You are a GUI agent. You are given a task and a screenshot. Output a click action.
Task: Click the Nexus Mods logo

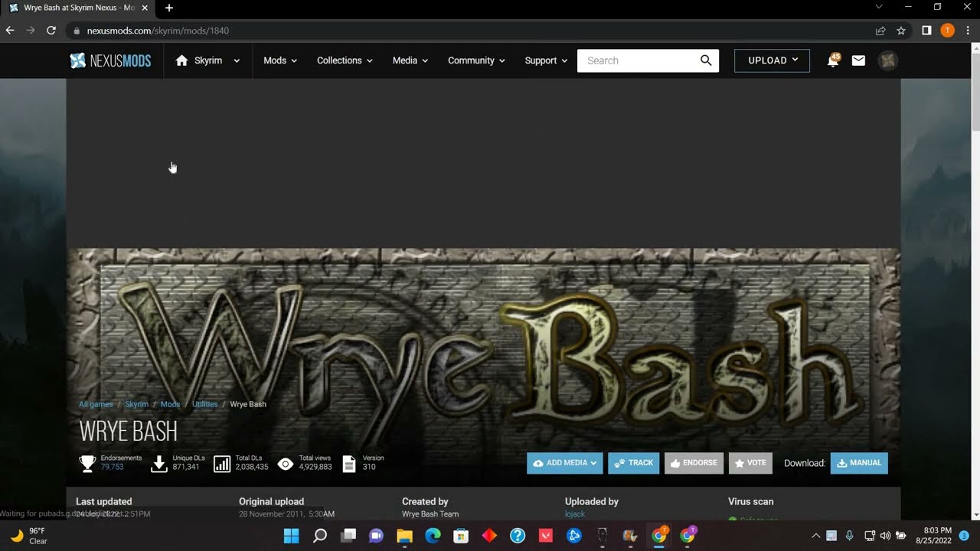coord(110,60)
